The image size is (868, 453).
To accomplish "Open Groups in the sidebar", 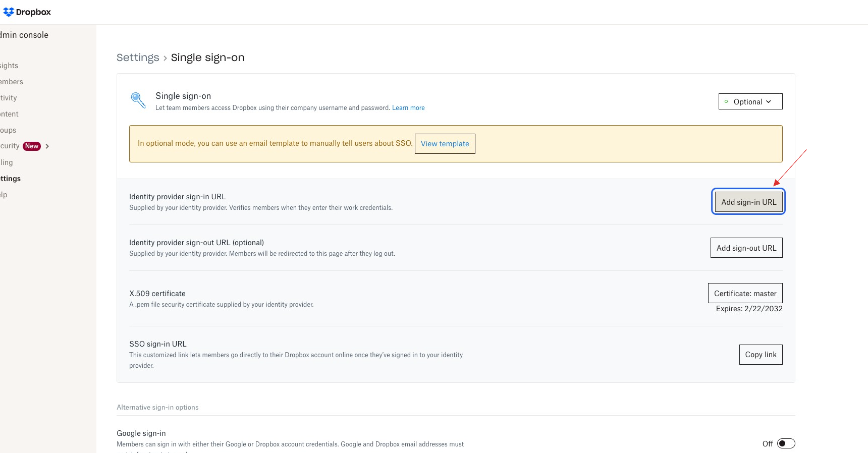I will click(8, 130).
